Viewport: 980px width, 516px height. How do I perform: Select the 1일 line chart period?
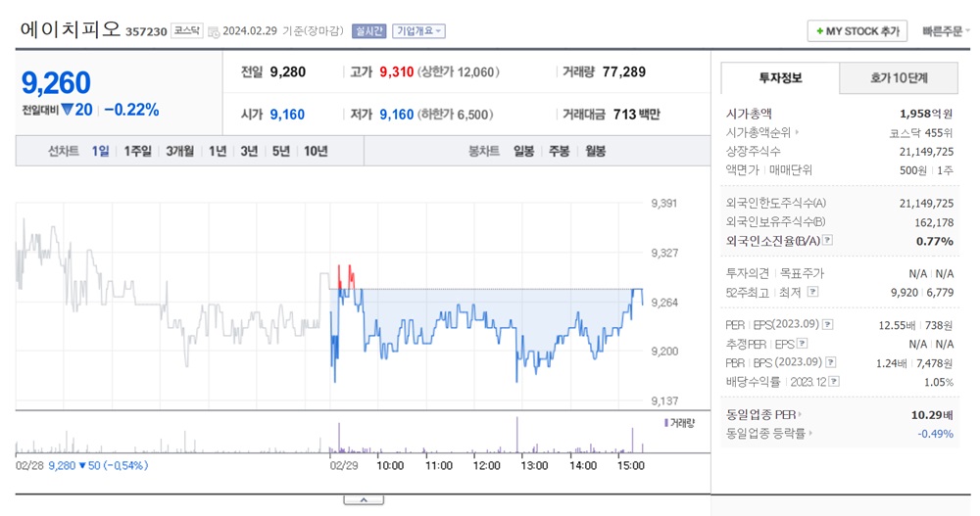point(100,151)
